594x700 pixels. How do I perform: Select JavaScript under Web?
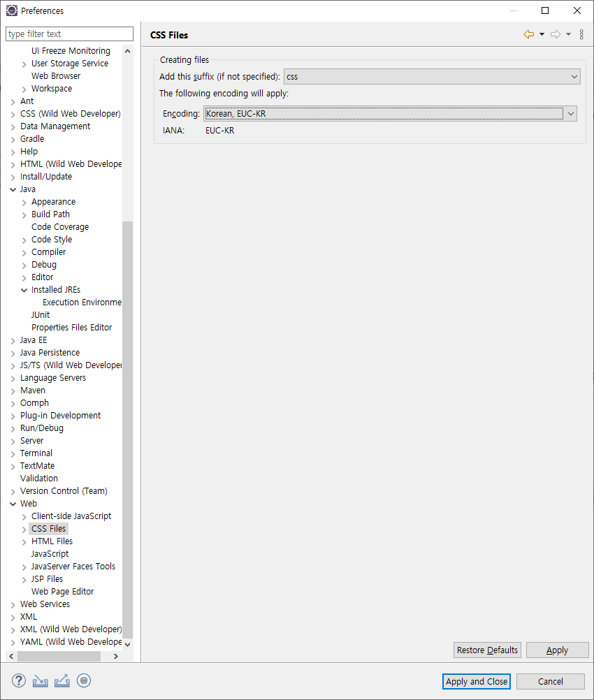(x=50, y=553)
